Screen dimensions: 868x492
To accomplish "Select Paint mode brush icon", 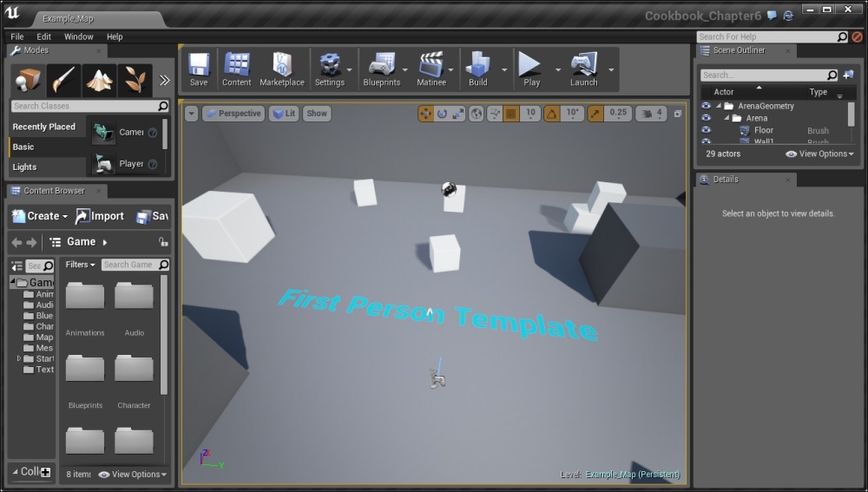I will click(63, 80).
